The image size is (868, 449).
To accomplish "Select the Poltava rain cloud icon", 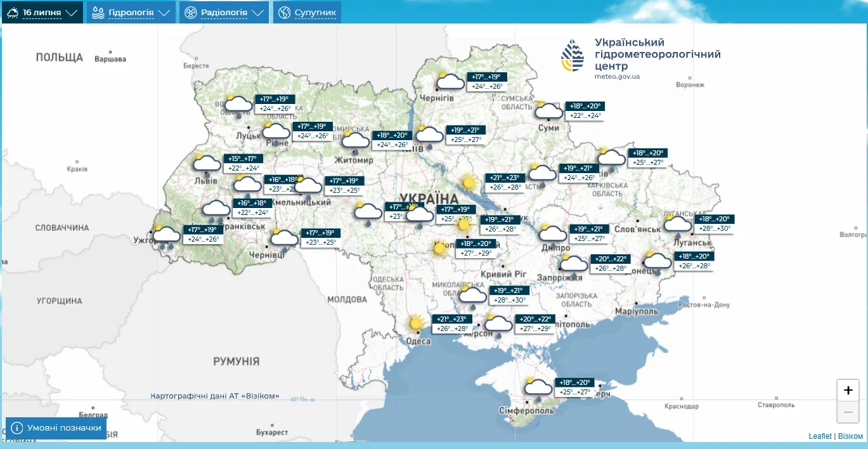I will (542, 174).
